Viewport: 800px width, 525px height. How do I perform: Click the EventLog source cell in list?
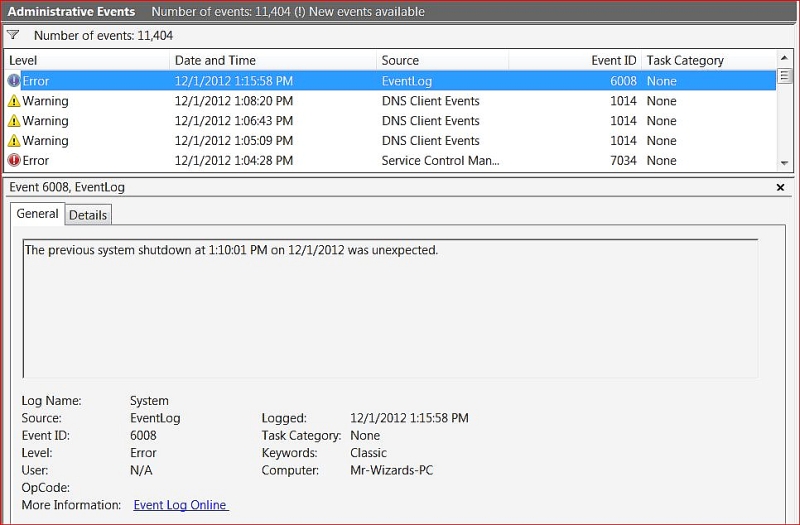click(407, 81)
